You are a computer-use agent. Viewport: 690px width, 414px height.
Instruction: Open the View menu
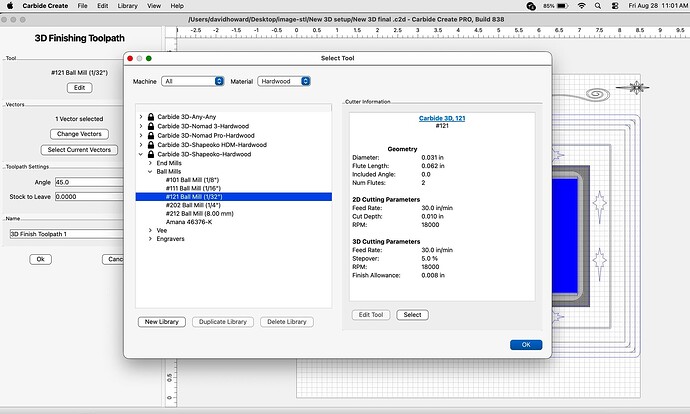point(154,6)
